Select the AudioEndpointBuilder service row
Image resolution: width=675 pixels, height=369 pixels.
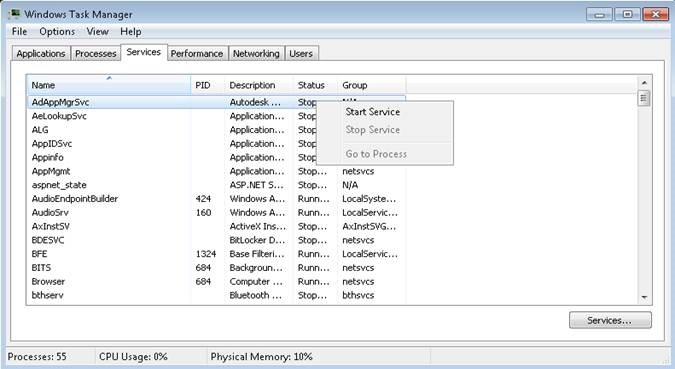216,199
